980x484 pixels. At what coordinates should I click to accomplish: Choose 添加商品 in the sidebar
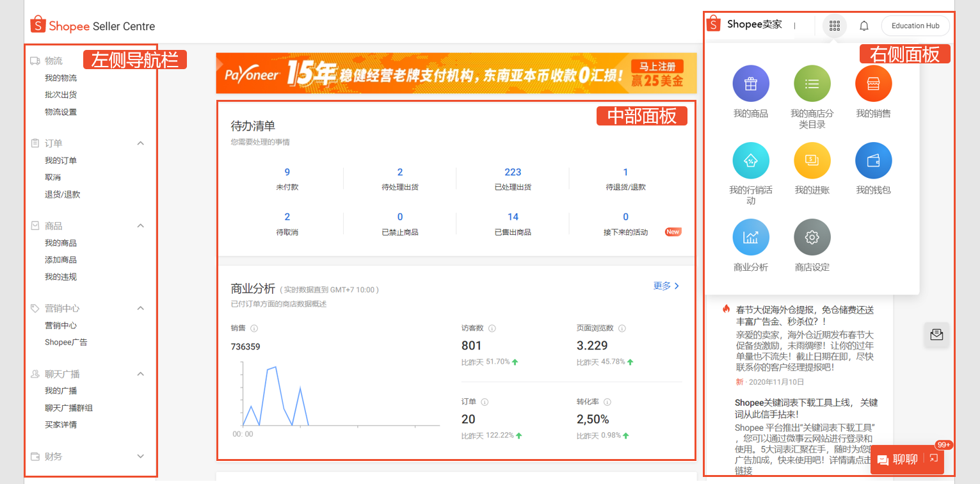pyautogui.click(x=61, y=260)
